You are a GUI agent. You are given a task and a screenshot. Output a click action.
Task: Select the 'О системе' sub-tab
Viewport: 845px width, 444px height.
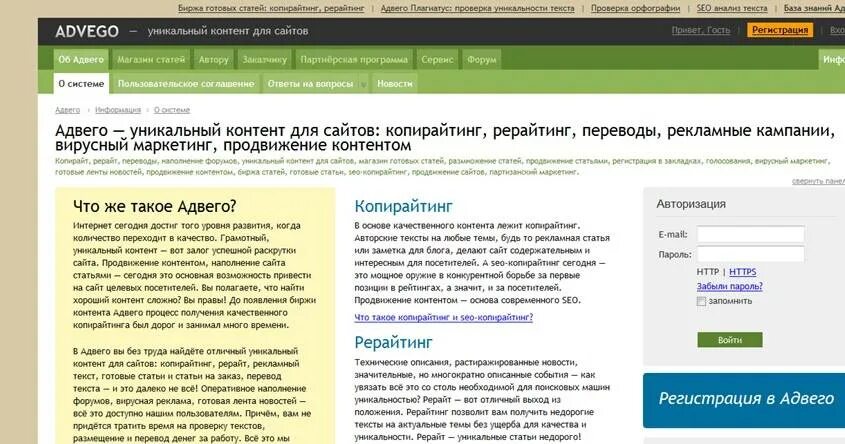click(81, 84)
